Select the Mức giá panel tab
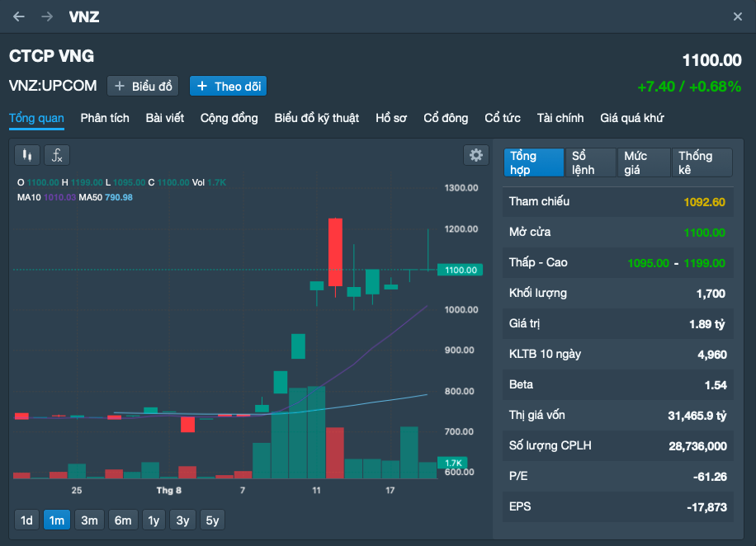The image size is (756, 546). click(x=644, y=162)
